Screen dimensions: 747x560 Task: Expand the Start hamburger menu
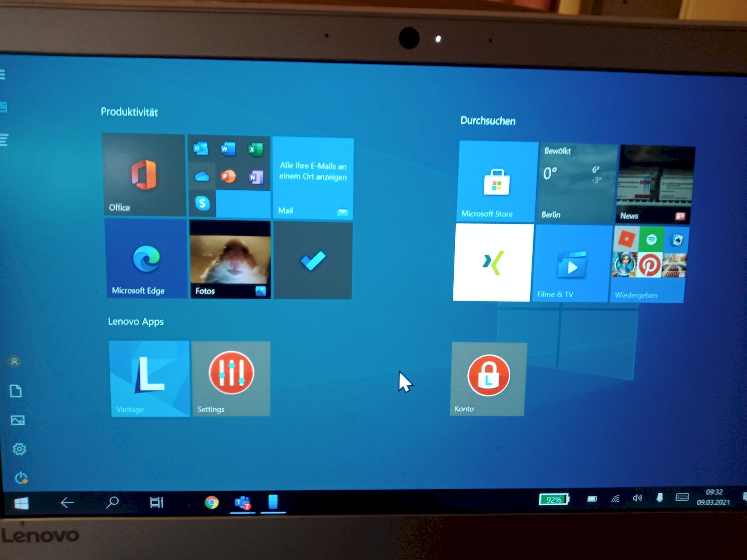click(2, 74)
